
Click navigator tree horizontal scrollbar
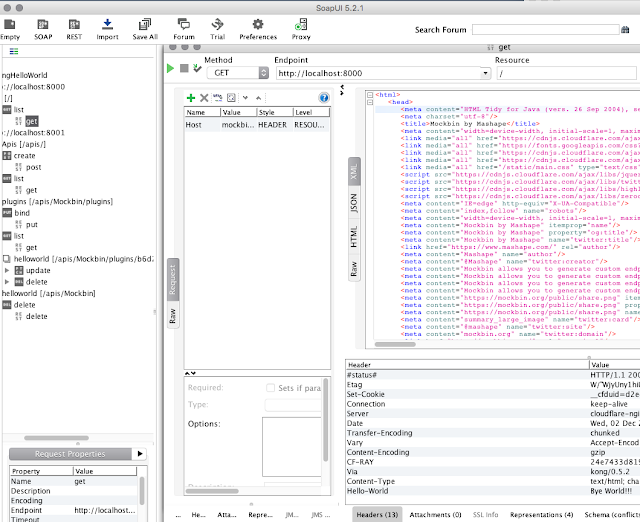coord(56,438)
